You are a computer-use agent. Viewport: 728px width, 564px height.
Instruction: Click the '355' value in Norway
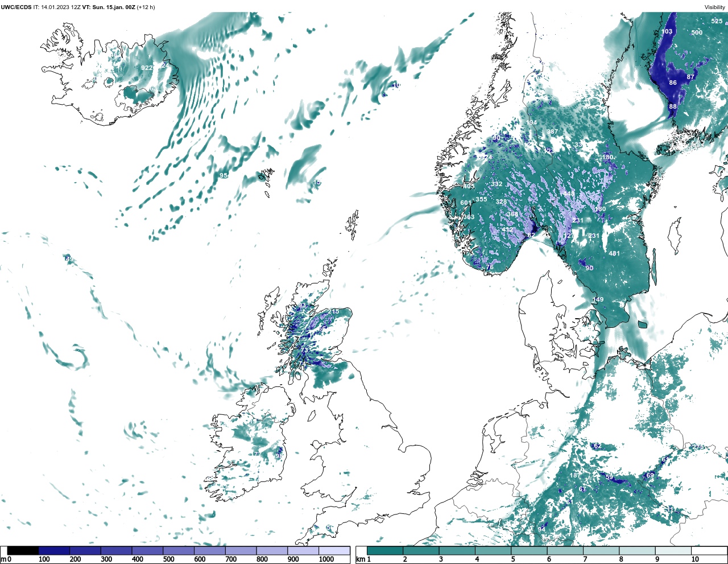click(481, 199)
